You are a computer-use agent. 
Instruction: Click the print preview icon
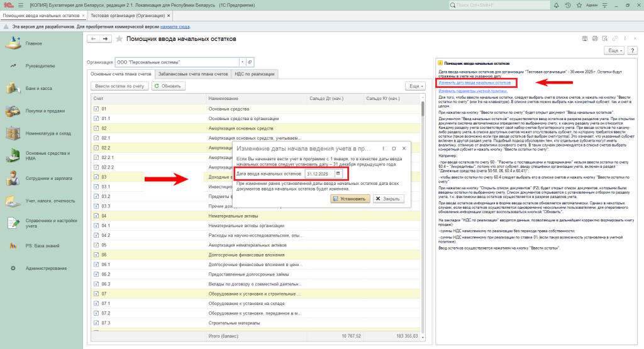606,39
